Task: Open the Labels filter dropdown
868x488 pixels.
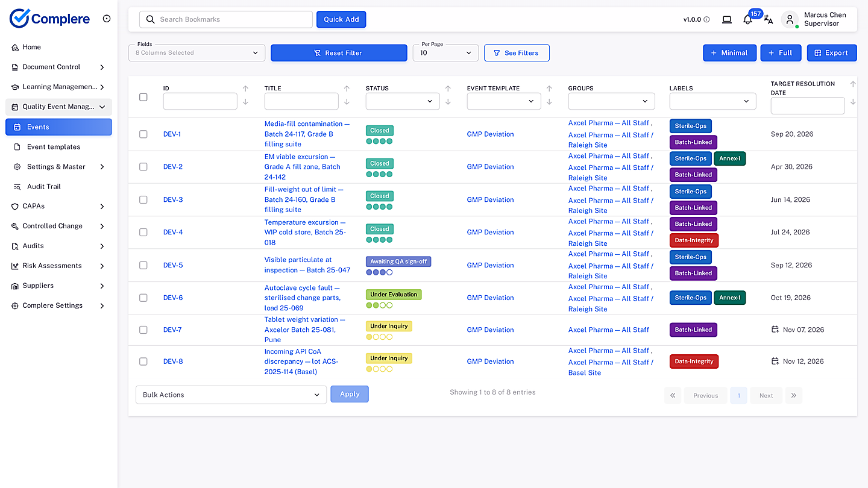Action: [712, 101]
